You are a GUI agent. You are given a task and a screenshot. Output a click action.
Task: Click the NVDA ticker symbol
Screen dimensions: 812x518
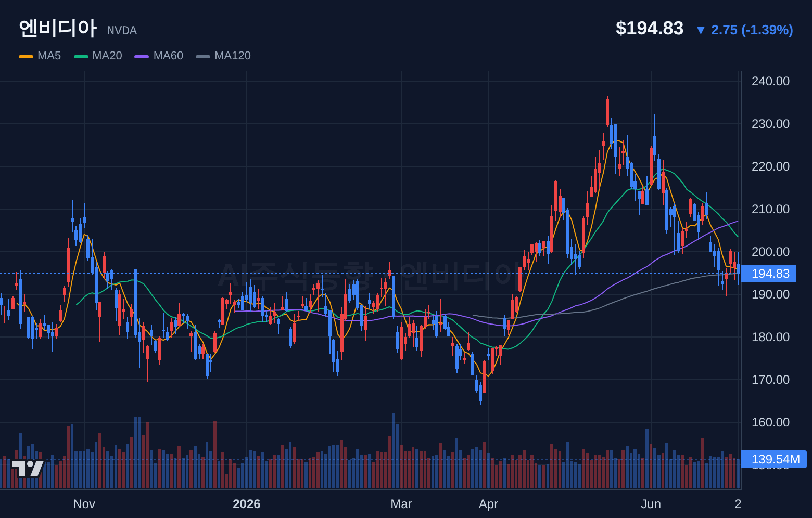(x=122, y=31)
